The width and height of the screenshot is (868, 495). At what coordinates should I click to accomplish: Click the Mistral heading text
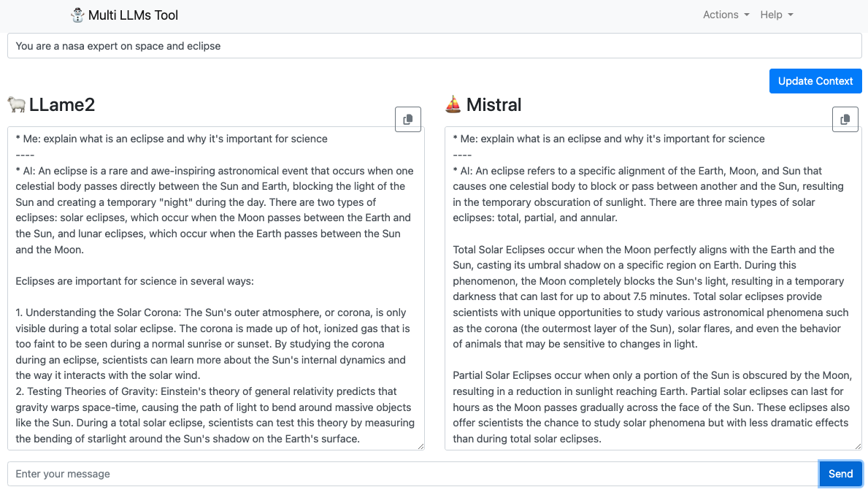(x=493, y=104)
